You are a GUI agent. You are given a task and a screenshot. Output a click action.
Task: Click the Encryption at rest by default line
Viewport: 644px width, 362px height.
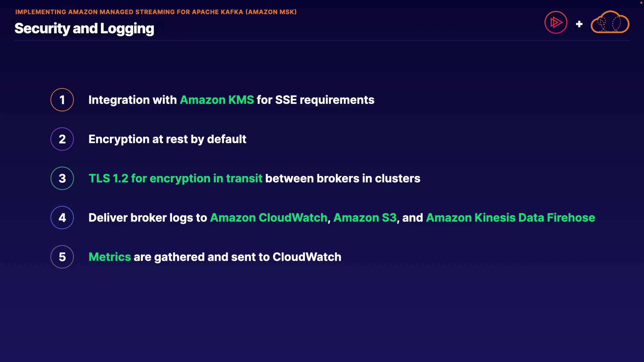167,139
